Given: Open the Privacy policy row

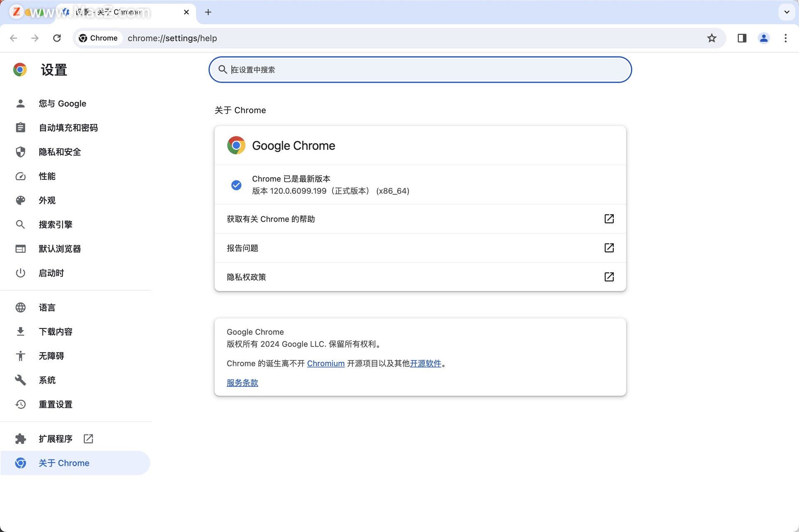Looking at the screenshot, I should click(x=420, y=277).
